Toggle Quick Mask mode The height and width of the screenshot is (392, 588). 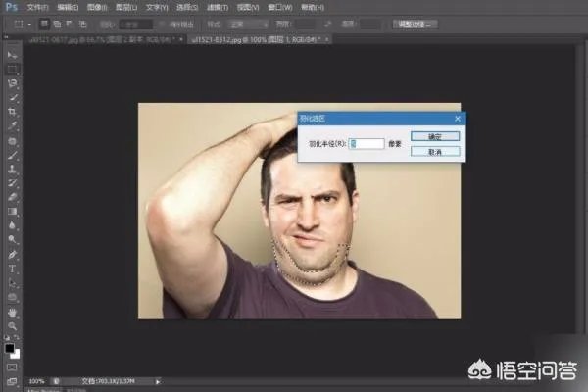click(13, 367)
